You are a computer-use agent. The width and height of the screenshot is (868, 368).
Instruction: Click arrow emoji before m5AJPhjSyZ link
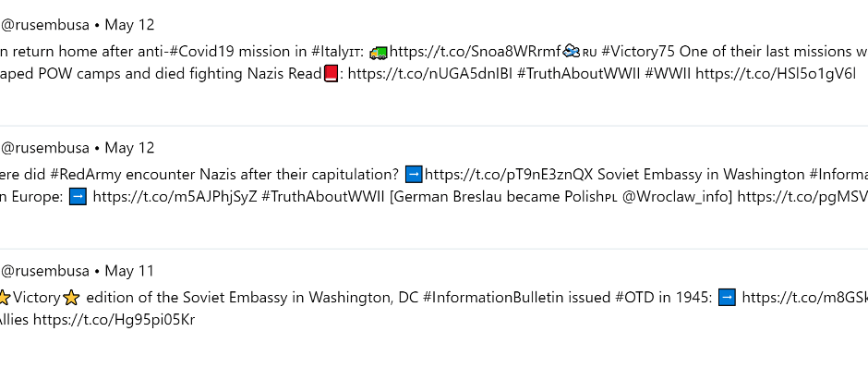pos(78,197)
